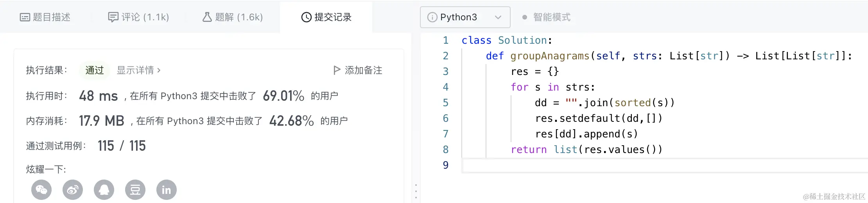Click the flag icon for 添加备注
The image size is (868, 203).
(x=337, y=70)
